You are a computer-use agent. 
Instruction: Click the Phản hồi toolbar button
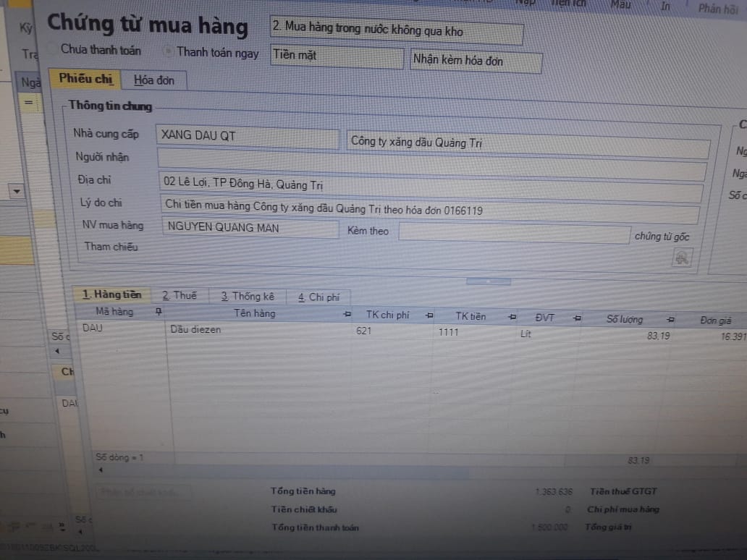tap(718, 8)
